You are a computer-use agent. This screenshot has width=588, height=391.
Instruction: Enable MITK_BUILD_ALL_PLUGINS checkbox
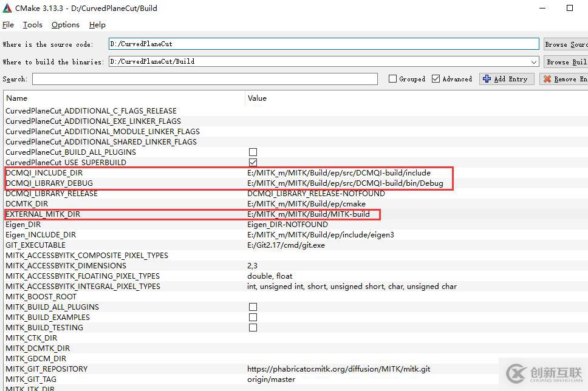pyautogui.click(x=253, y=307)
